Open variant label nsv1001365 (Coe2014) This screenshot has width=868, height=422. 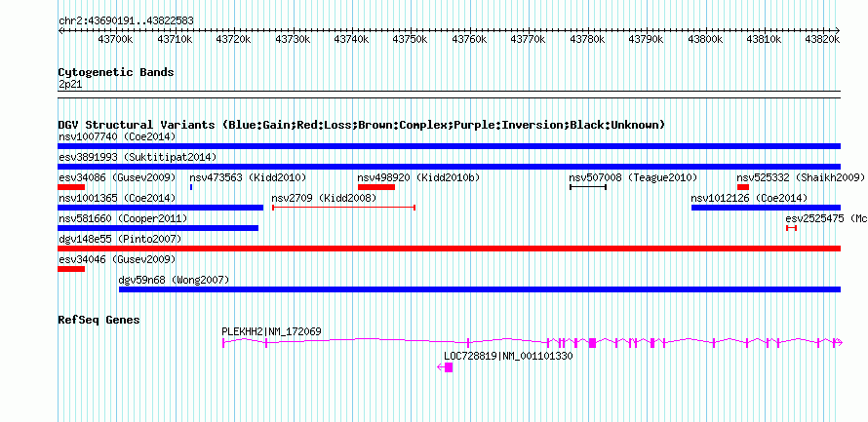pos(117,198)
